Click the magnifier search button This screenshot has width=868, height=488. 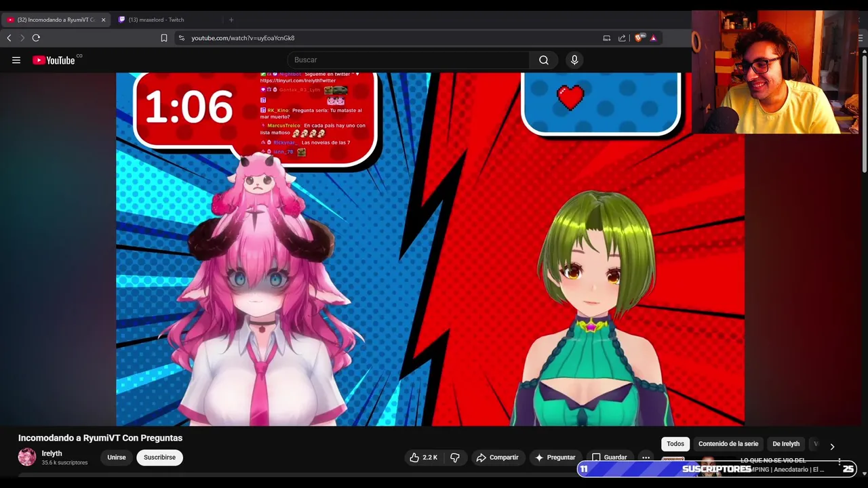(x=544, y=60)
